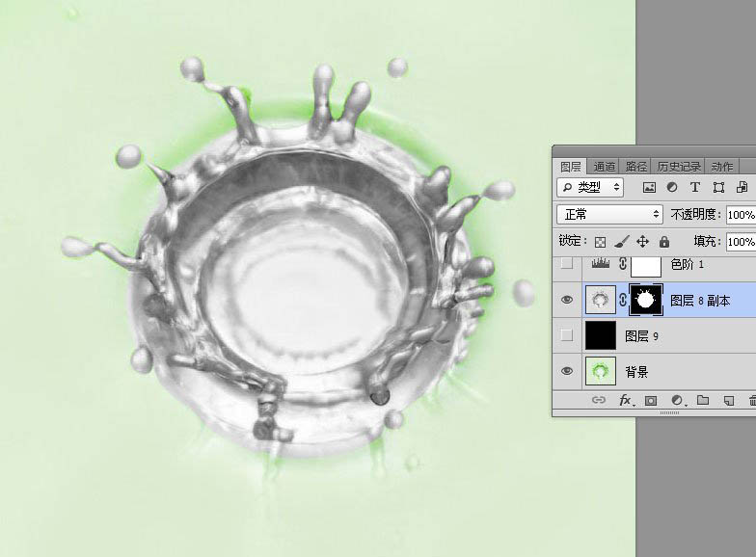
Task: Show the 图层 9 layer
Action: (x=567, y=335)
